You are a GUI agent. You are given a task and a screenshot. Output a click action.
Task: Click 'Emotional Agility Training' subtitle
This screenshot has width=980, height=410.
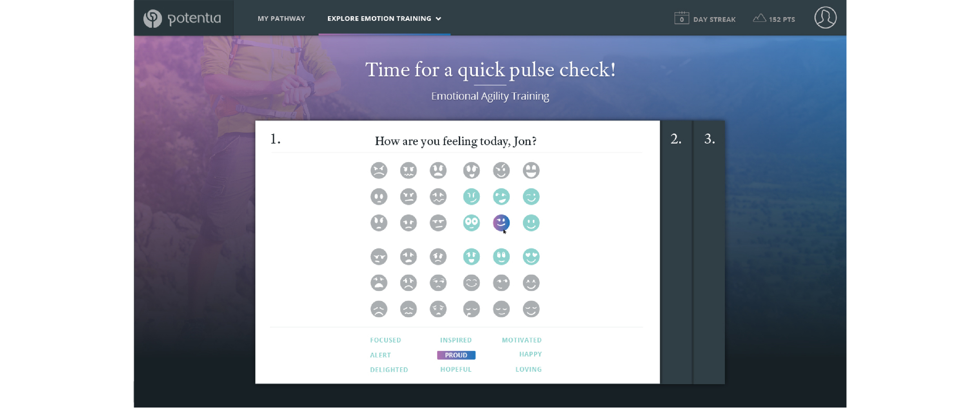click(490, 96)
